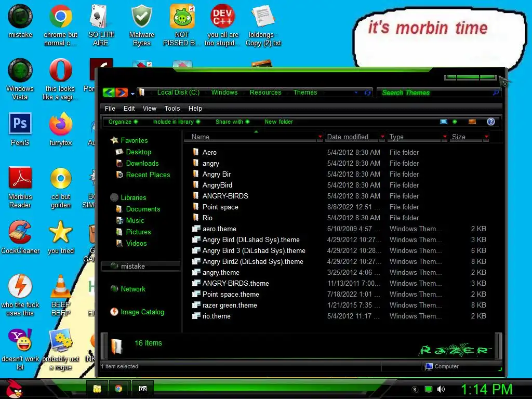Select Pictures library

[x=133, y=232]
